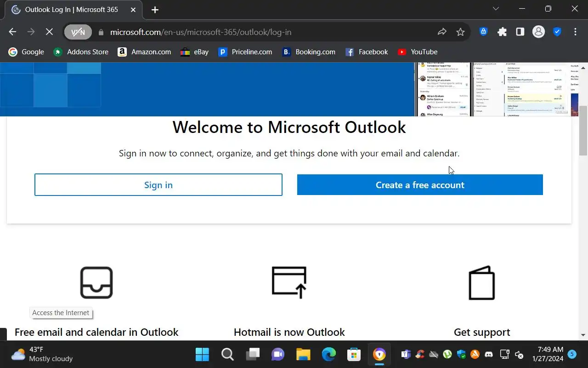Toggle the VPN button in the address bar
This screenshot has width=588, height=368.
click(x=78, y=32)
